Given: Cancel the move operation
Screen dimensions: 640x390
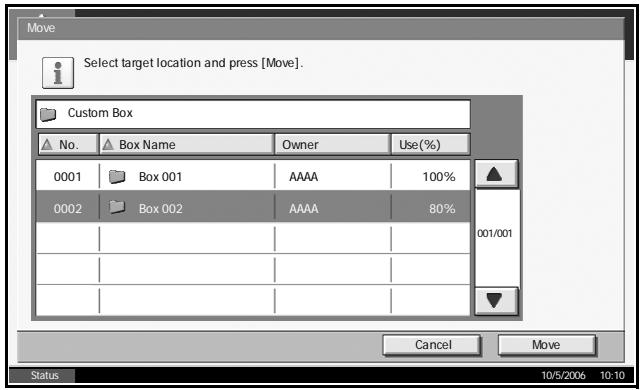Looking at the screenshot, I should [x=432, y=345].
